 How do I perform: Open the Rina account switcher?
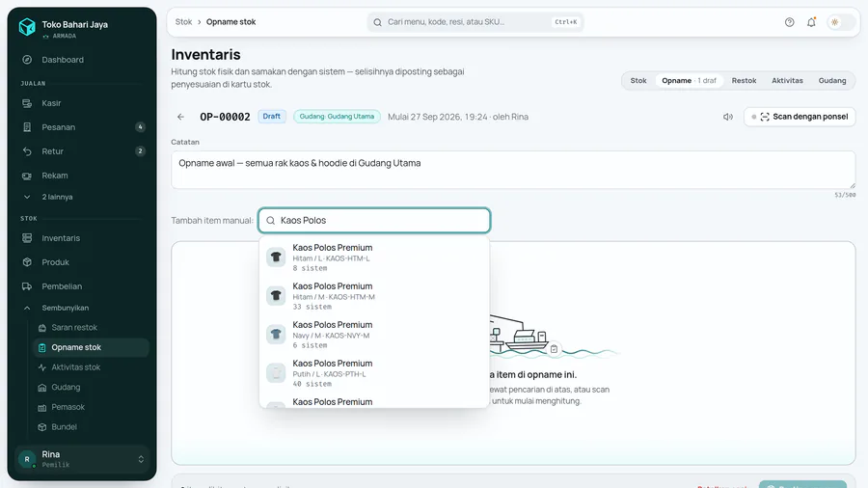82,459
